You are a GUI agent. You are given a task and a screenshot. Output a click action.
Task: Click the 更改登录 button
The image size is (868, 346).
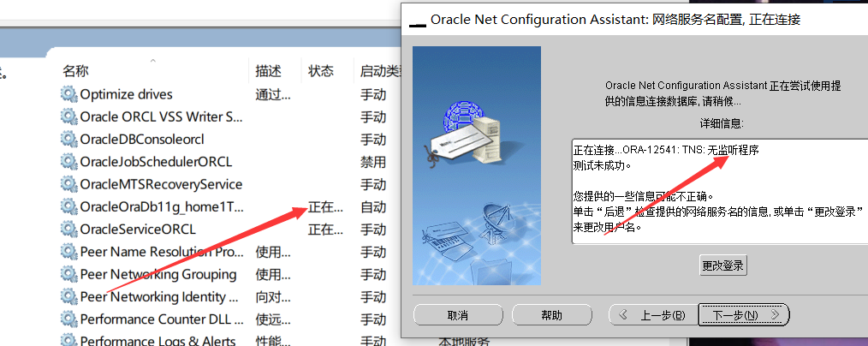coord(723,265)
